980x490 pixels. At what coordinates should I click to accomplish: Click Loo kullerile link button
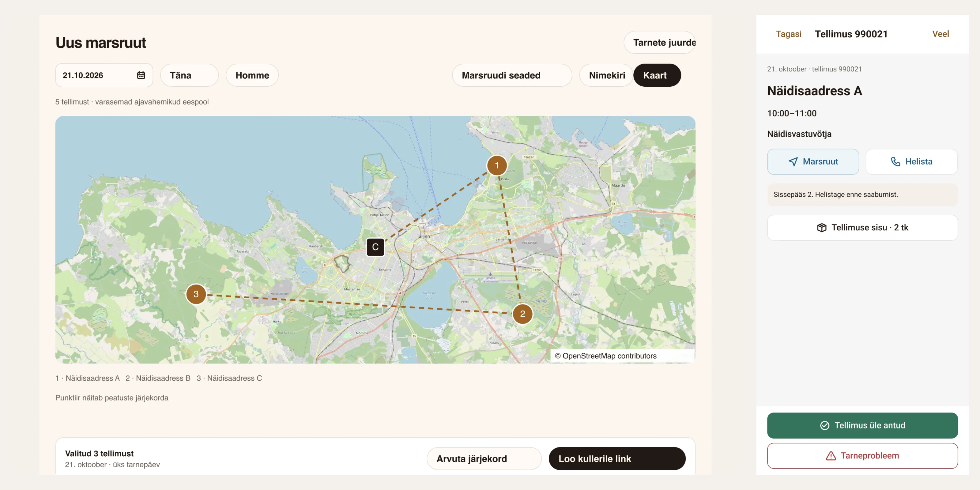pyautogui.click(x=617, y=458)
